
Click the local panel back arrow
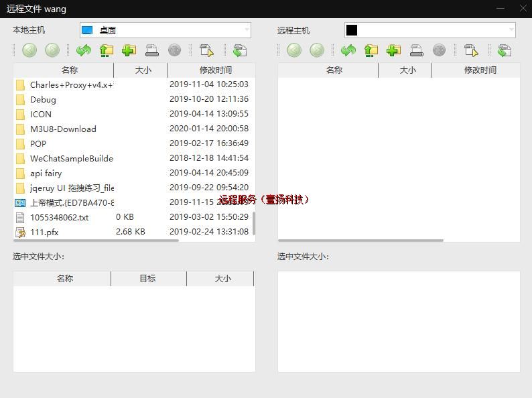click(29, 50)
